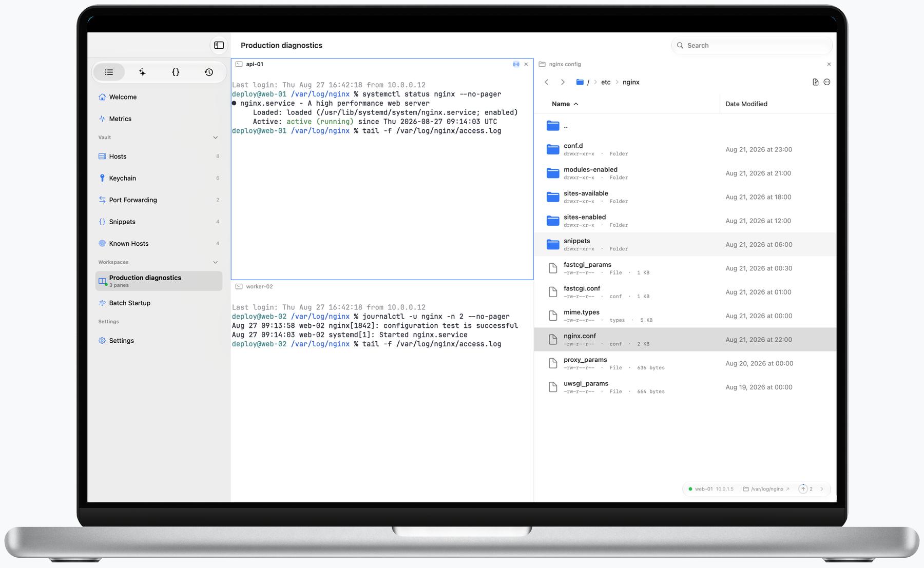This screenshot has height=568, width=924.
Task: Open the Batch Startup workspace
Action: 159,303
